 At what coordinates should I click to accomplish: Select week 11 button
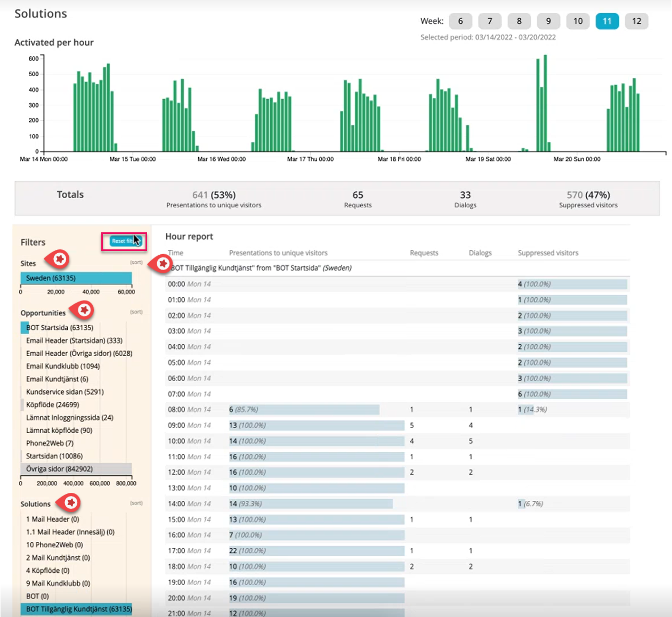(607, 21)
